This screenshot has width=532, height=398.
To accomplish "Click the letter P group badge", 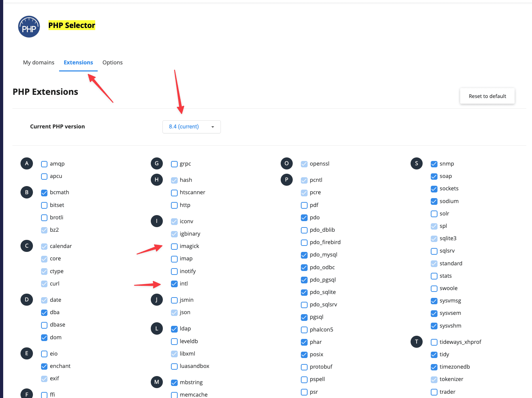I will coord(286,180).
